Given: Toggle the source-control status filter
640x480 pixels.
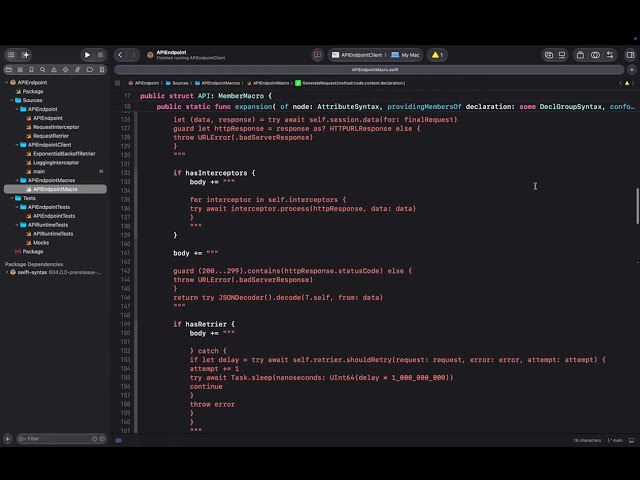Looking at the screenshot, I should [x=102, y=439].
